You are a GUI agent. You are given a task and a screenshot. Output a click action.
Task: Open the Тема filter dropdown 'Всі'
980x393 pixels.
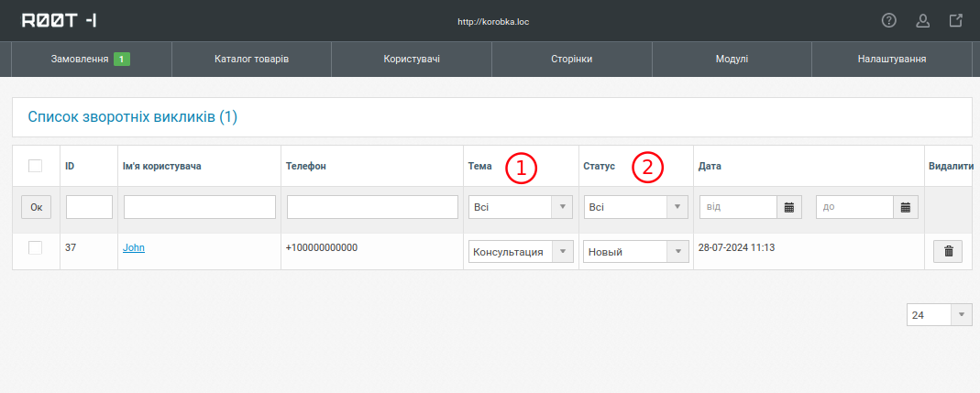[521, 207]
